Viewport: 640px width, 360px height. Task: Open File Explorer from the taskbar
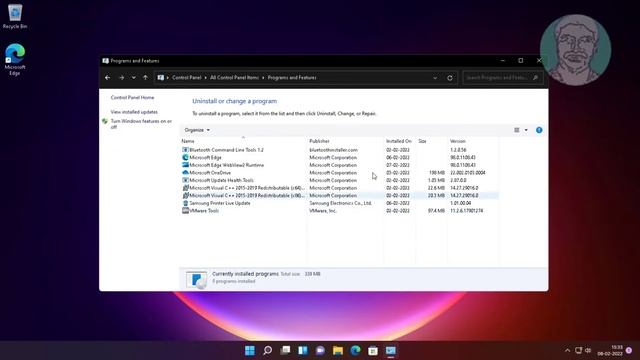tap(338, 350)
